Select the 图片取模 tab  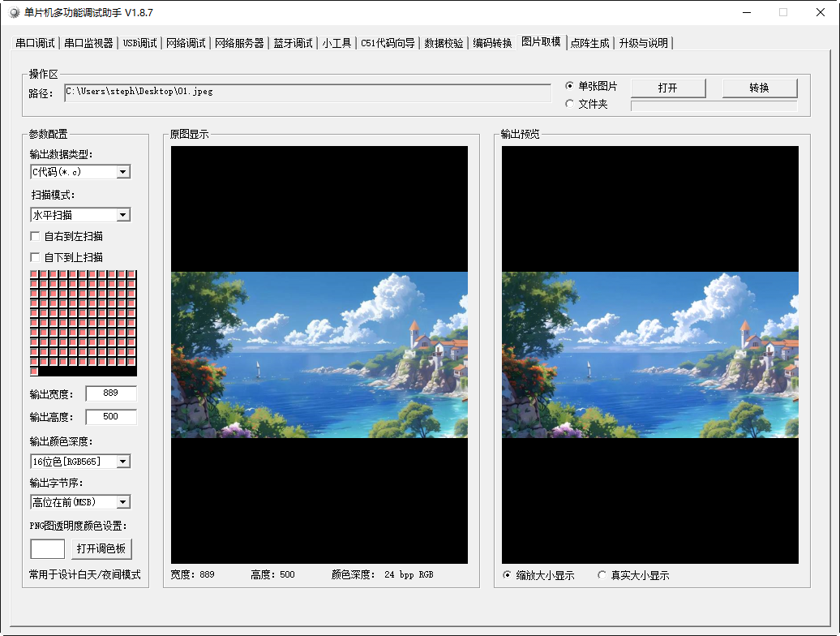click(541, 42)
